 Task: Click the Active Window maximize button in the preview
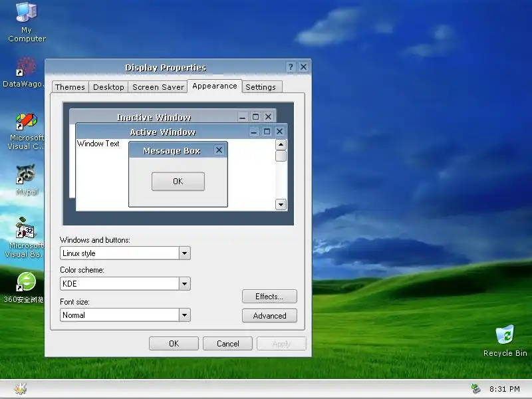tap(267, 131)
